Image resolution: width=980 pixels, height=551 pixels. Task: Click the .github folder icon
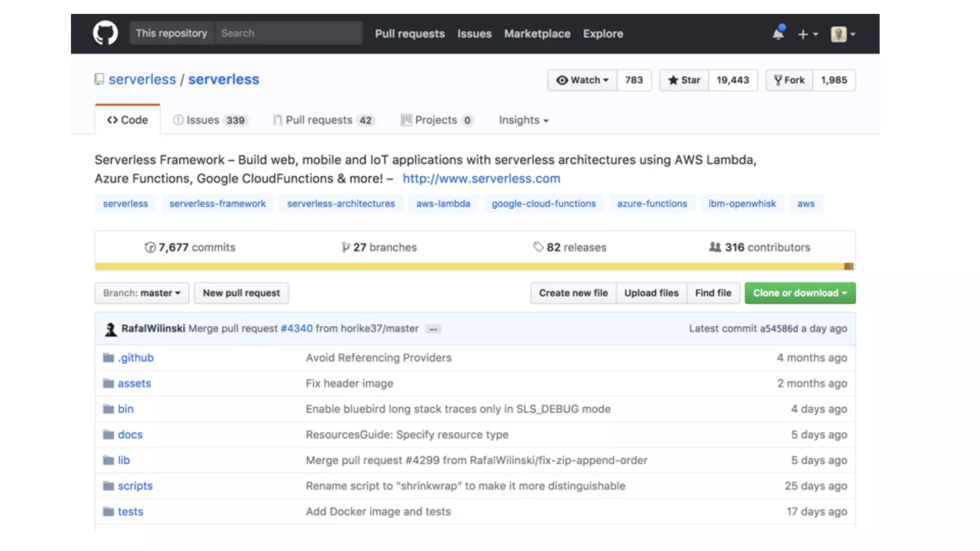[x=109, y=358]
